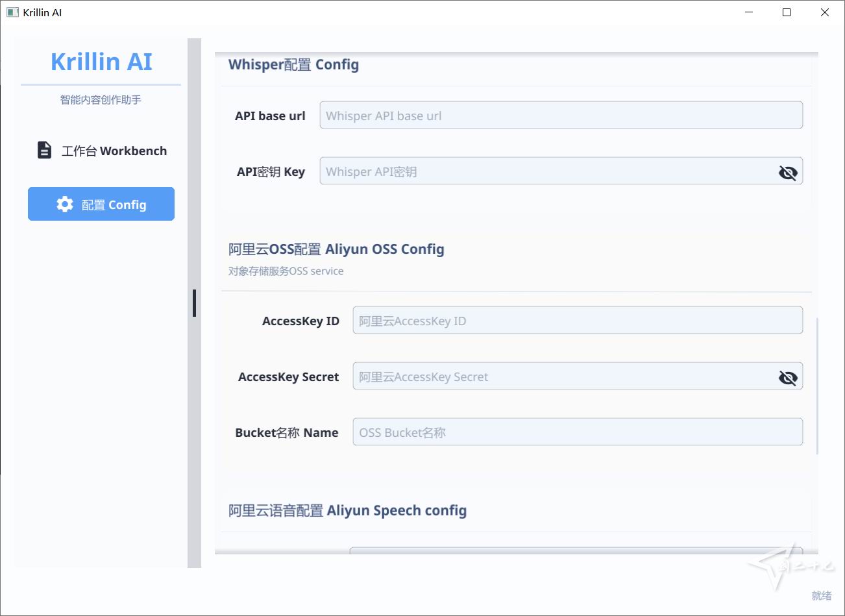The width and height of the screenshot is (845, 616).
Task: Click the Krillin AI sidebar logo text
Action: pos(101,62)
